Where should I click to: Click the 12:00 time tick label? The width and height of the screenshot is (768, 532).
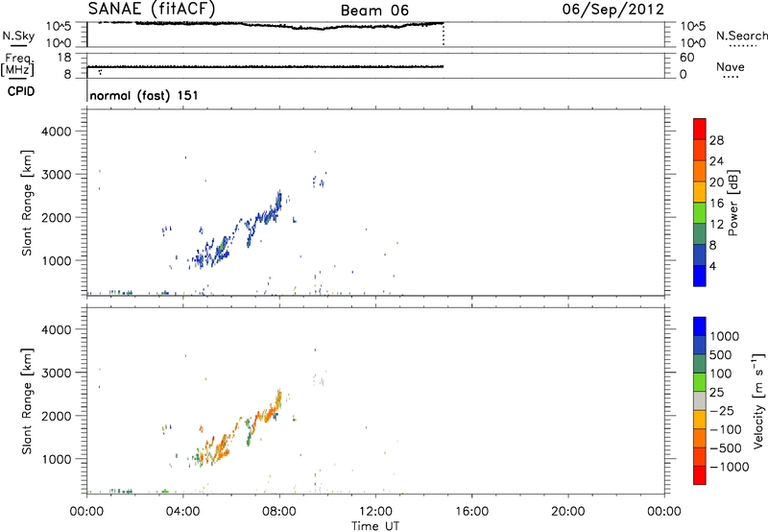(x=375, y=512)
